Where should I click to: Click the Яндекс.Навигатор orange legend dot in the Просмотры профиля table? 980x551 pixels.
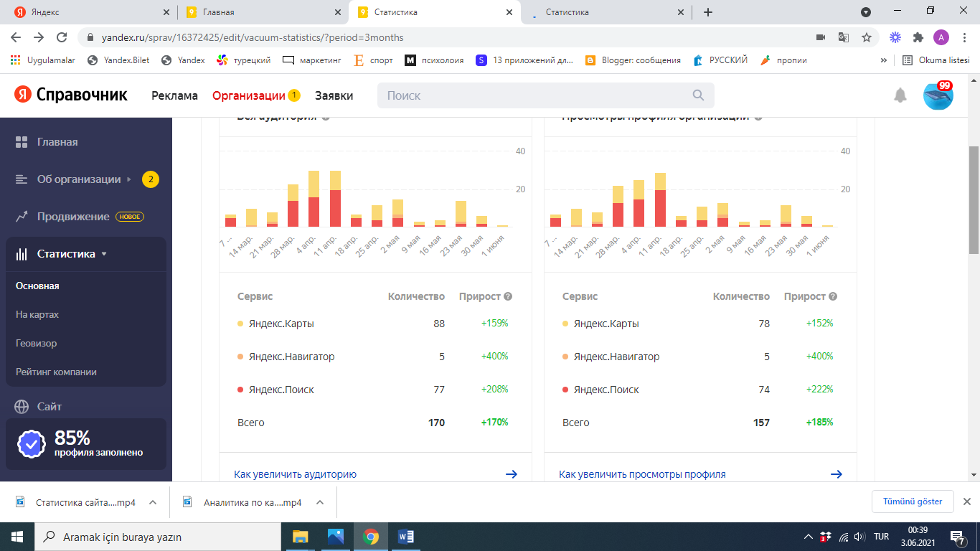565,357
